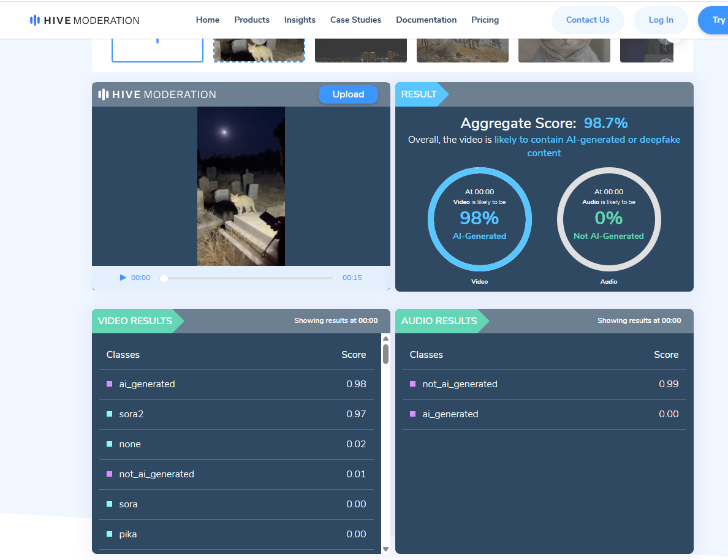Click the 98% AI-Generated video gauge

tap(479, 219)
